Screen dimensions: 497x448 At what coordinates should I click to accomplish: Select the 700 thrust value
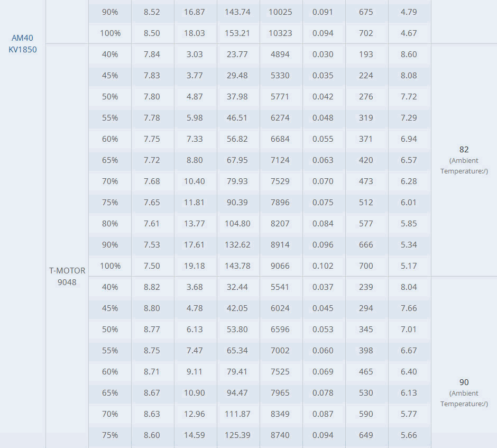366,266
